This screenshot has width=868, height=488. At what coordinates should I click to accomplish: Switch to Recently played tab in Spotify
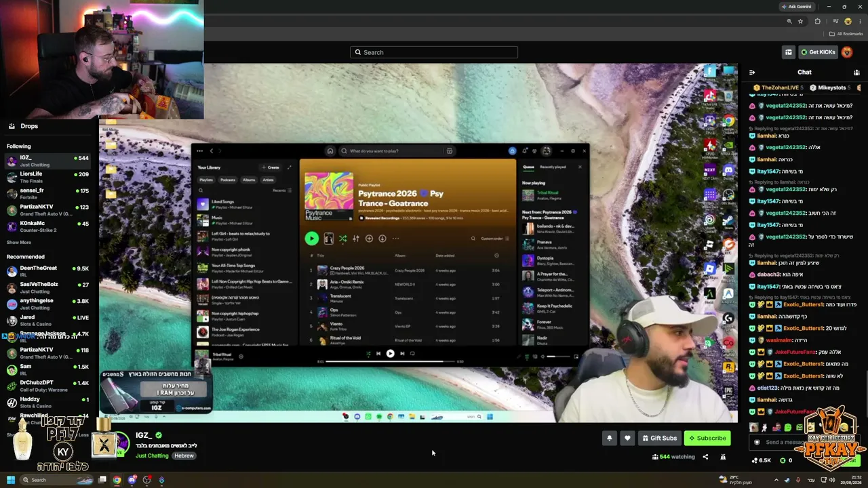coord(553,167)
